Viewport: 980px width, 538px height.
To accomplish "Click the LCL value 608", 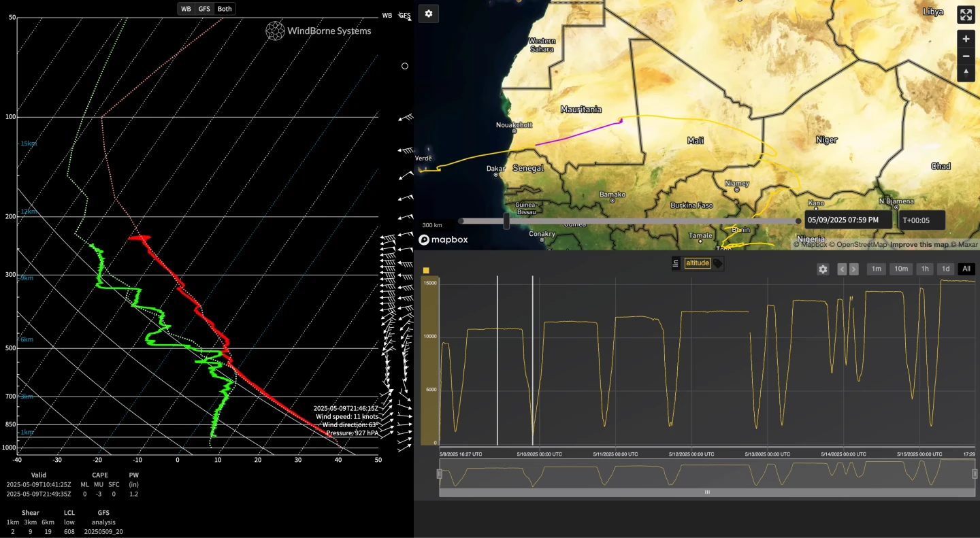I will (69, 531).
